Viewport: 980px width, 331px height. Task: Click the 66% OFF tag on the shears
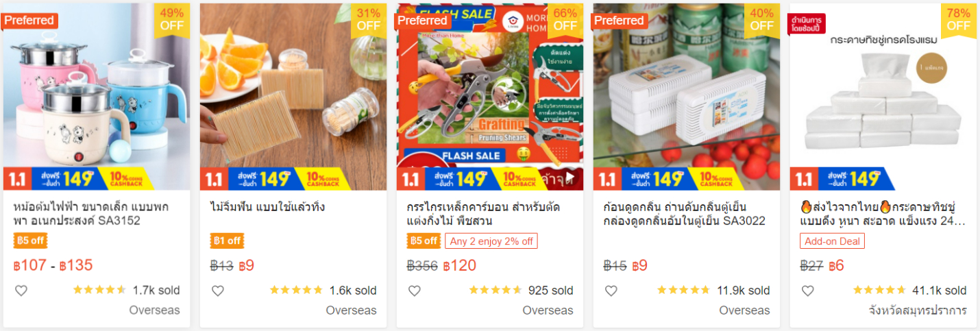(565, 20)
